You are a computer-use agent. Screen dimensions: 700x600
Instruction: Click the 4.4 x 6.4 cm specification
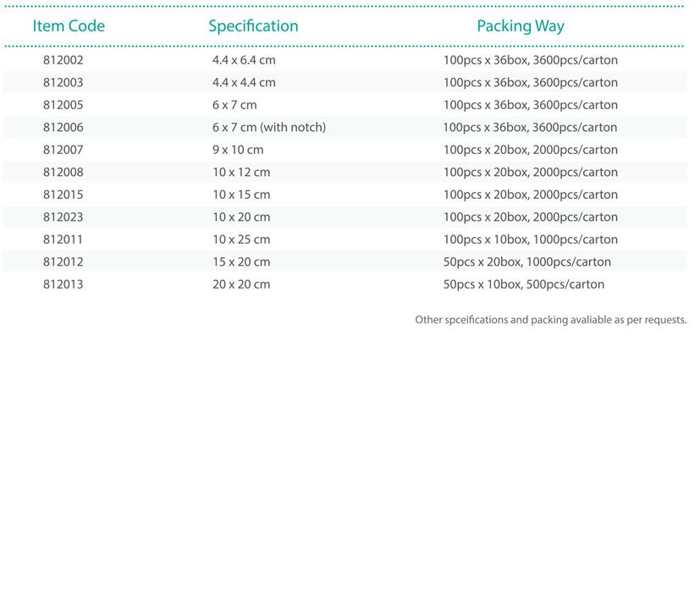pyautogui.click(x=245, y=60)
